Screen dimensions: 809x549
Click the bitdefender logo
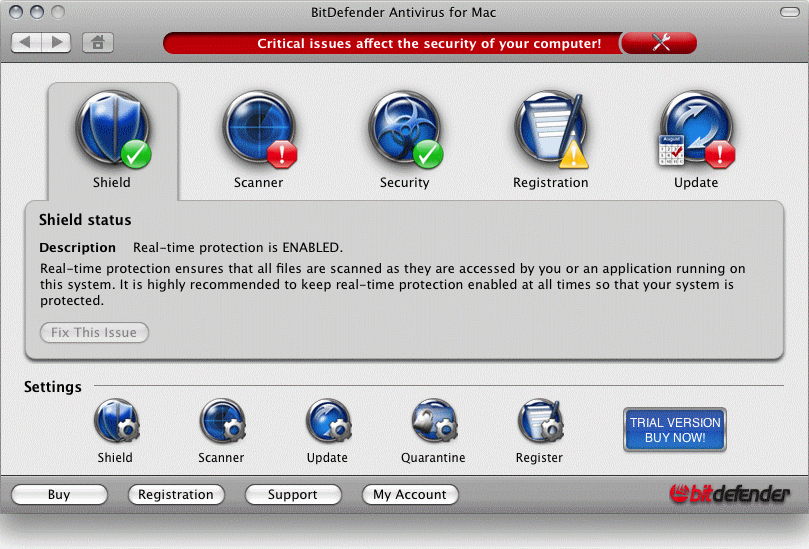730,494
